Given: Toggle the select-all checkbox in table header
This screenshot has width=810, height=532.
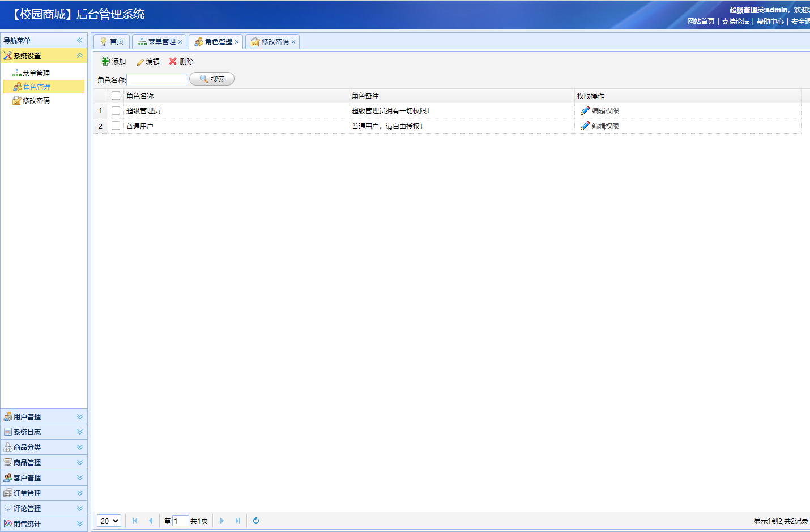Looking at the screenshot, I should click(116, 96).
